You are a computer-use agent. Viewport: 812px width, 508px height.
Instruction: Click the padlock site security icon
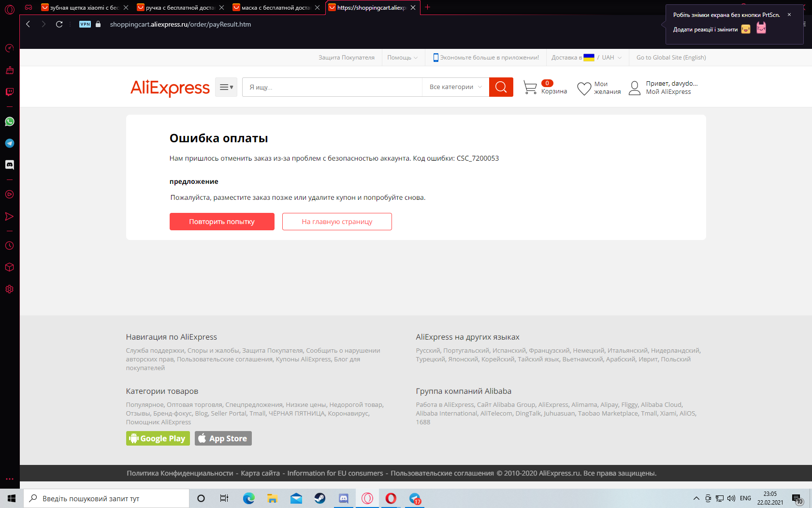(98, 24)
